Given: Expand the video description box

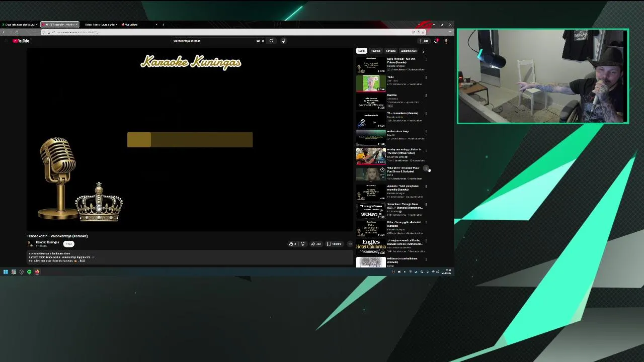Looking at the screenshot, I should pyautogui.click(x=190, y=257).
